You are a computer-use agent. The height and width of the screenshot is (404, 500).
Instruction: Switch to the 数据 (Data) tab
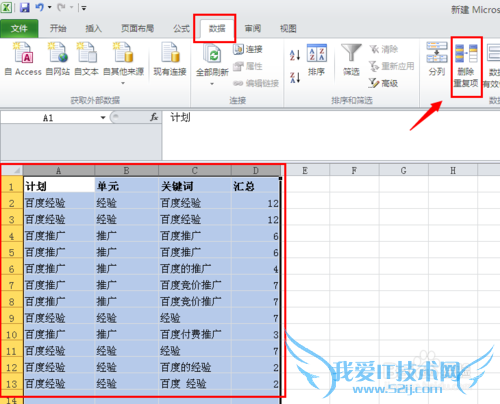point(217,29)
